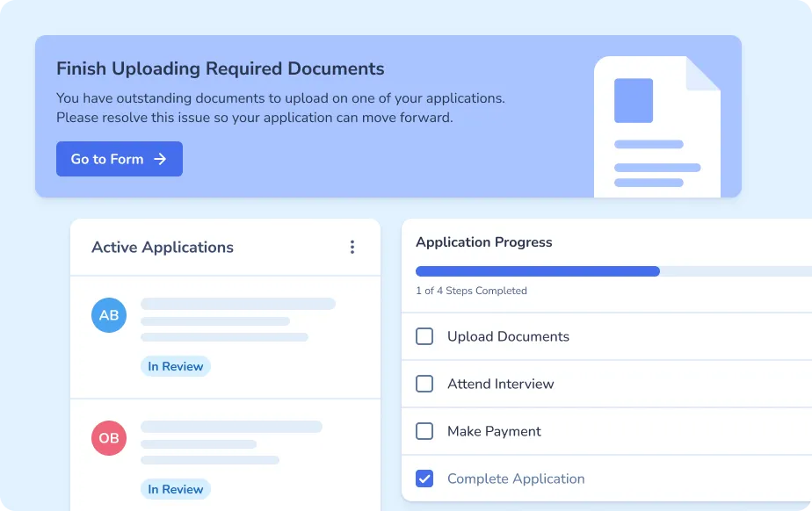This screenshot has width=812, height=511.
Task: Select the In Review badge under OB application
Action: tap(176, 489)
